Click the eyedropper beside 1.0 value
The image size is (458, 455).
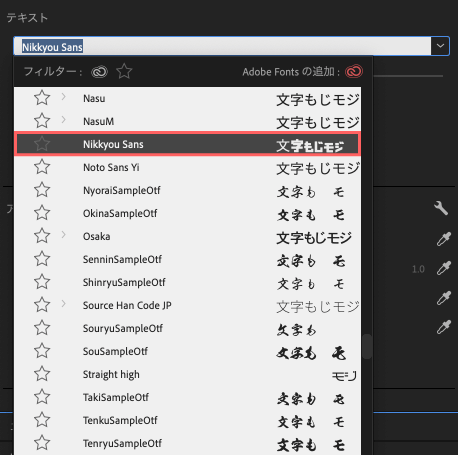click(444, 268)
